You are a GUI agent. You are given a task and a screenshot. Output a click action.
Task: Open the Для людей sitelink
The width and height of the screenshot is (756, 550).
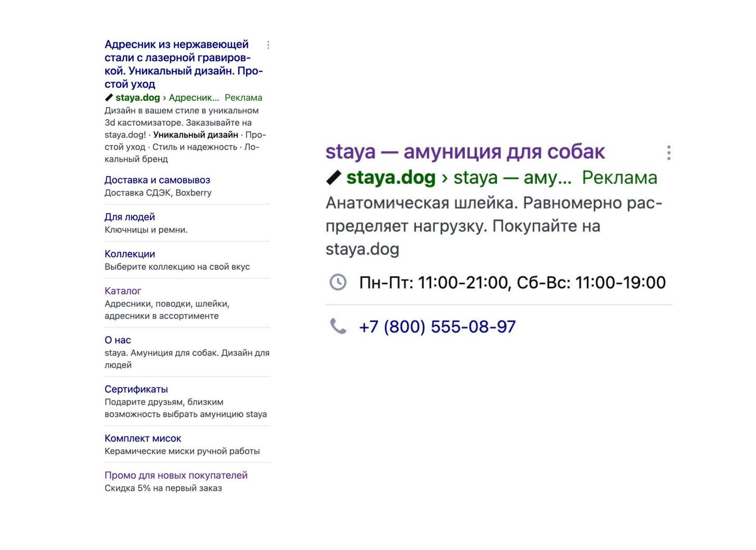tap(130, 217)
